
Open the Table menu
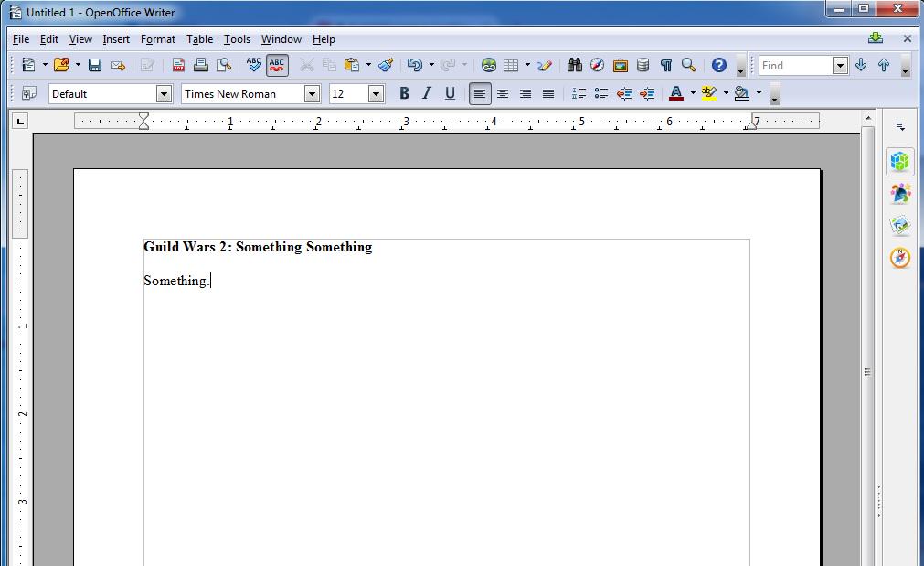pos(200,39)
